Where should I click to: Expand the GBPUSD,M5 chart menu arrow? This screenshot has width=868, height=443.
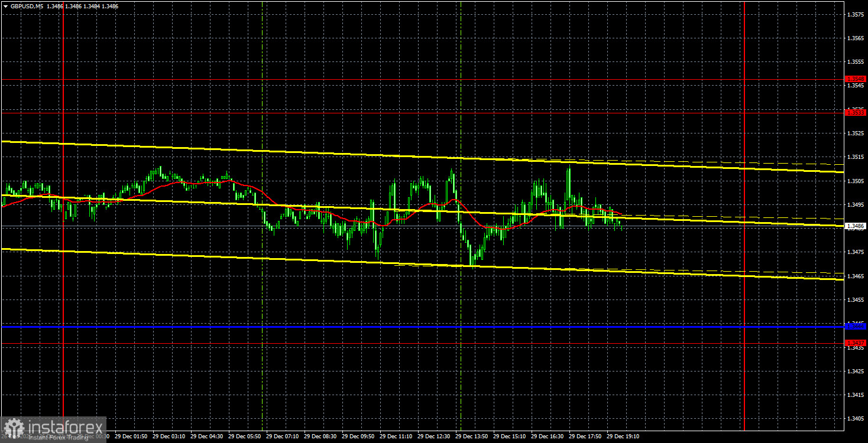(x=5, y=5)
